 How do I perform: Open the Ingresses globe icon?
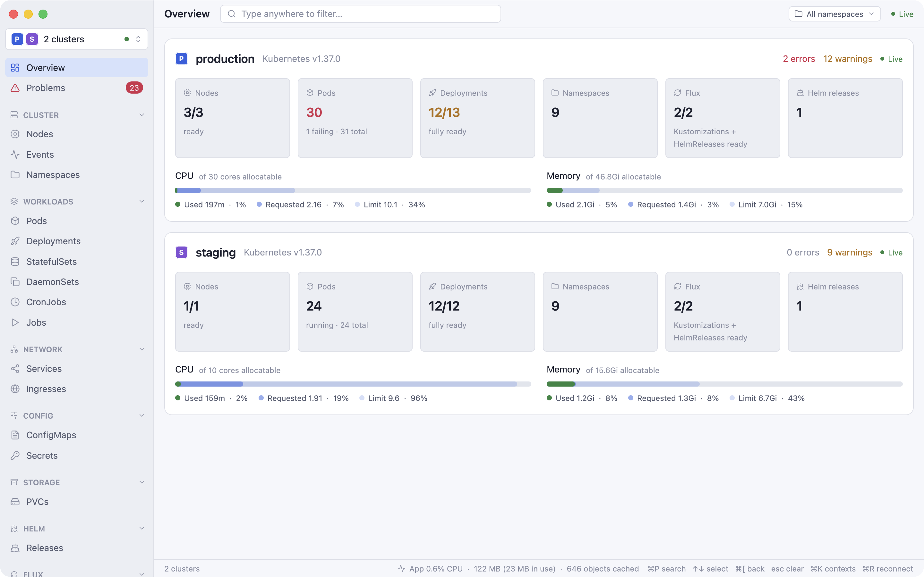coord(15,389)
